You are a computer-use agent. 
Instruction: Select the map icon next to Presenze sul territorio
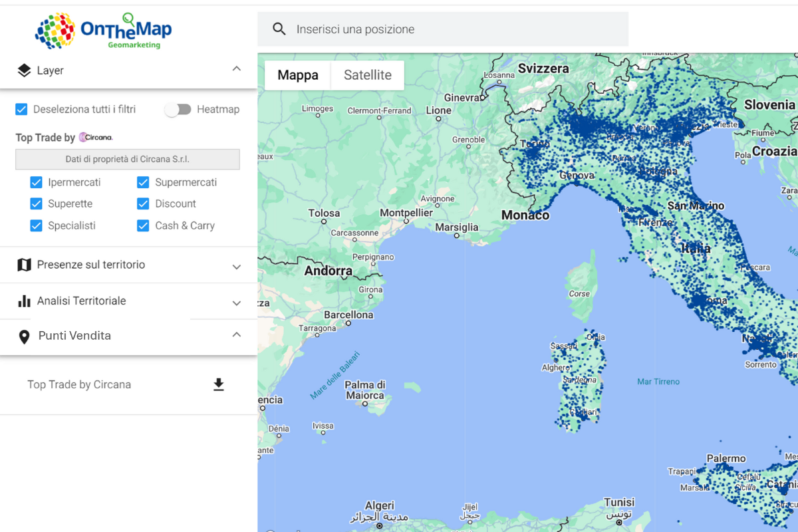click(x=25, y=265)
